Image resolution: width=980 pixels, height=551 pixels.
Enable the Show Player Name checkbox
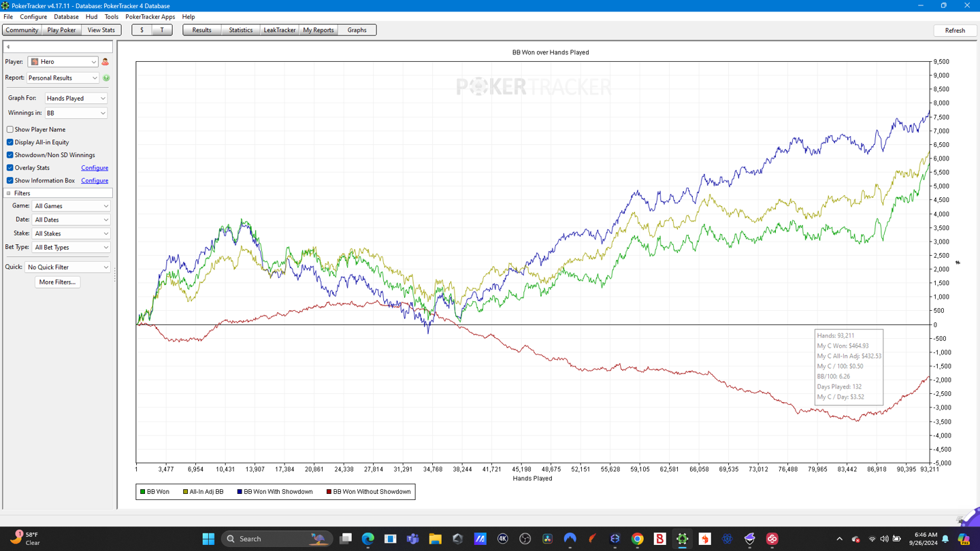click(10, 129)
